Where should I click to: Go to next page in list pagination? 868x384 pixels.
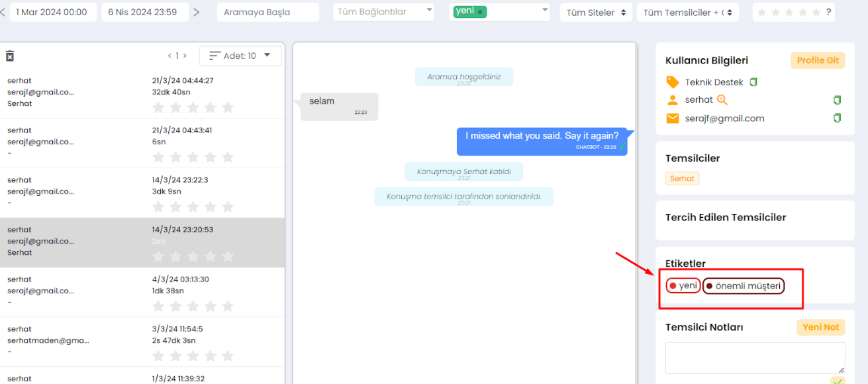pos(185,56)
